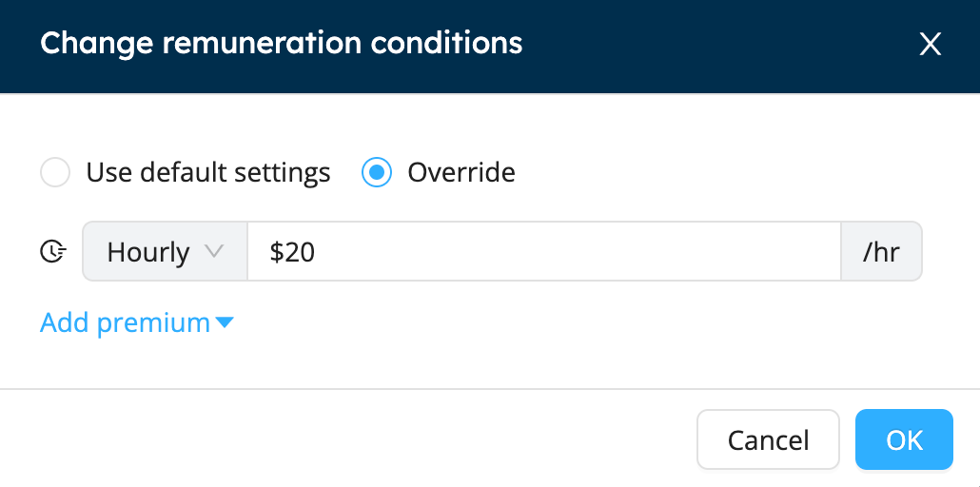Click the 'Add premium' link text
980x487 pixels.
[125, 322]
